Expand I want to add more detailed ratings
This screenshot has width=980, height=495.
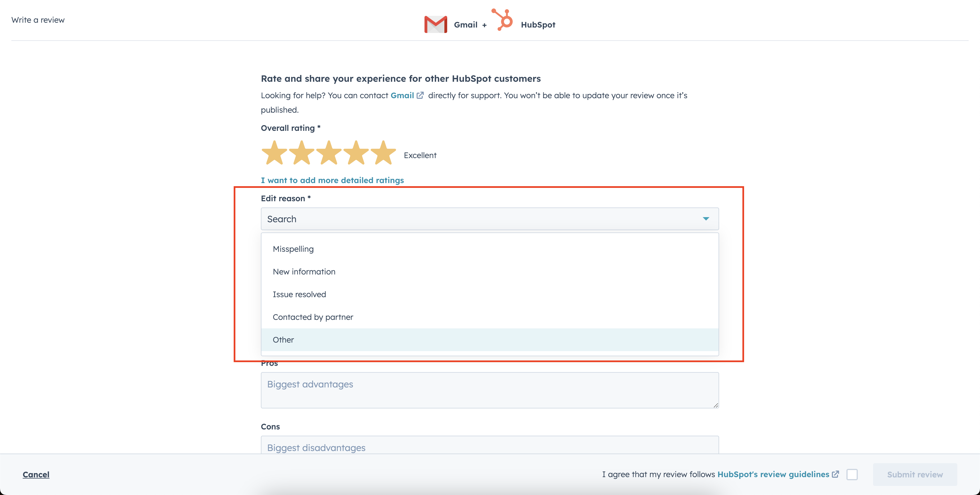(332, 180)
